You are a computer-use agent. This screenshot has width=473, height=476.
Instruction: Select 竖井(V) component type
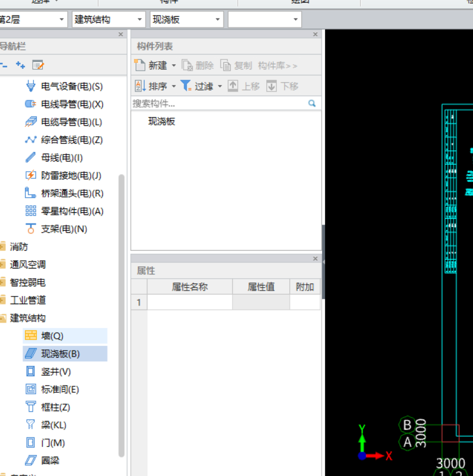coord(48,371)
